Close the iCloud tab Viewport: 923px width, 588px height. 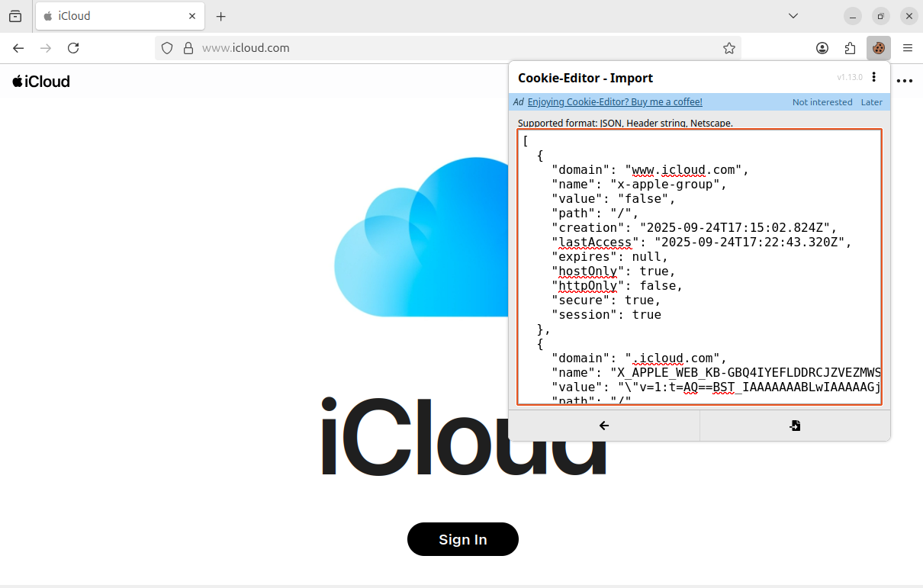192,16
